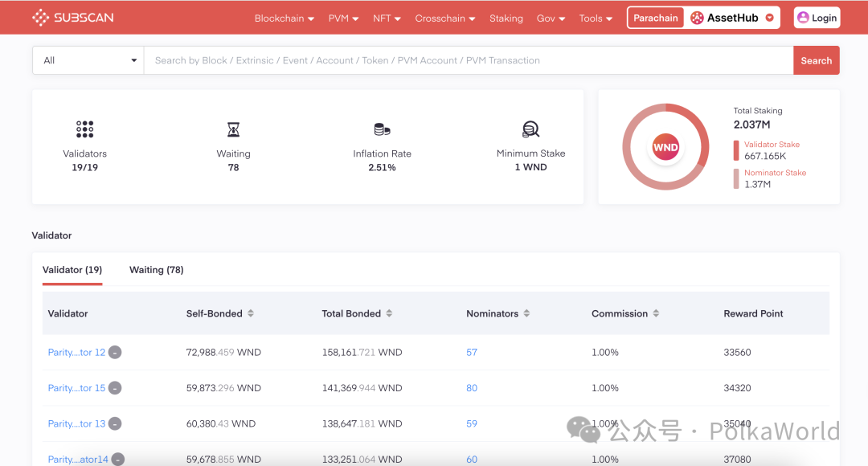
Task: Open the AssetHub network switcher arrow
Action: pyautogui.click(x=769, y=18)
